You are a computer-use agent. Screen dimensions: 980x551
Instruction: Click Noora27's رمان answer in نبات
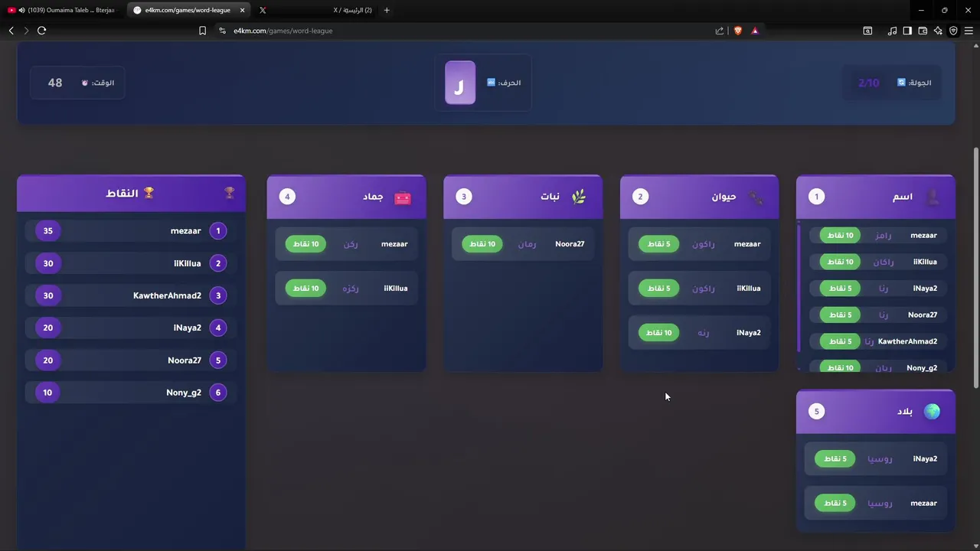pyautogui.click(x=528, y=244)
